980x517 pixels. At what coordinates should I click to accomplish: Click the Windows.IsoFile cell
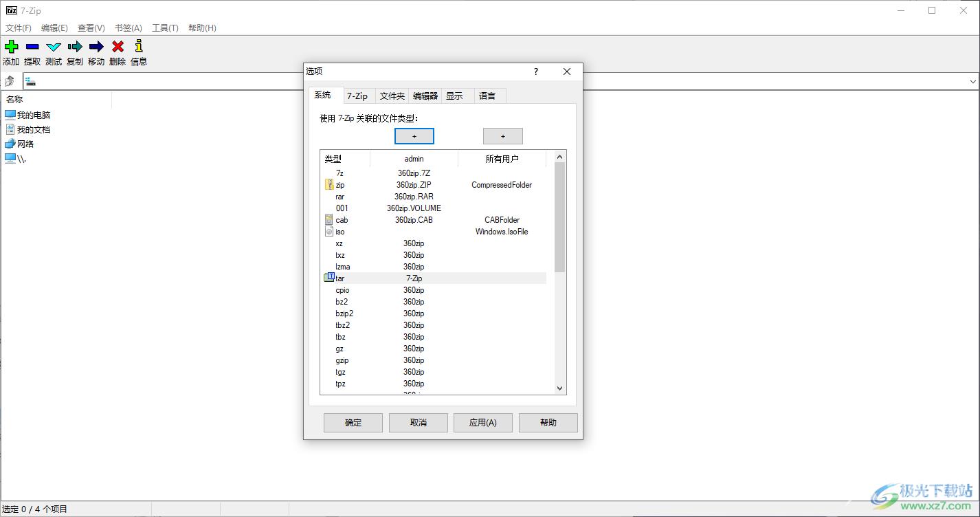pos(502,232)
